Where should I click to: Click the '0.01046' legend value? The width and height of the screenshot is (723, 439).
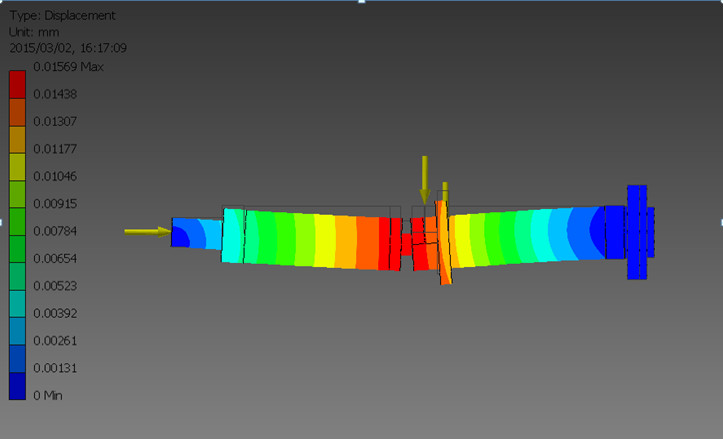coord(55,177)
